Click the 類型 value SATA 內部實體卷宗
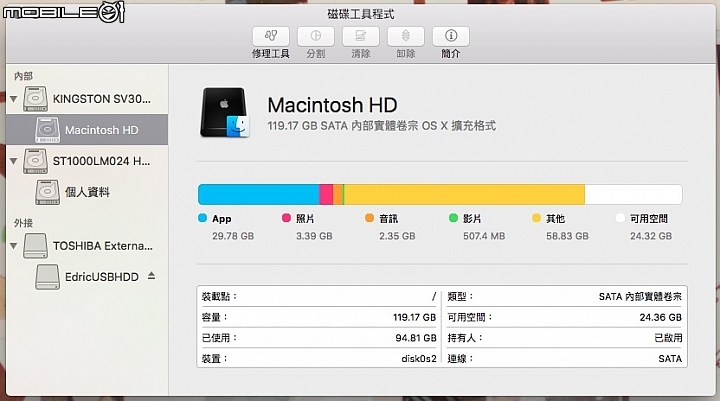Viewport: 720px width, 401px height. click(640, 297)
